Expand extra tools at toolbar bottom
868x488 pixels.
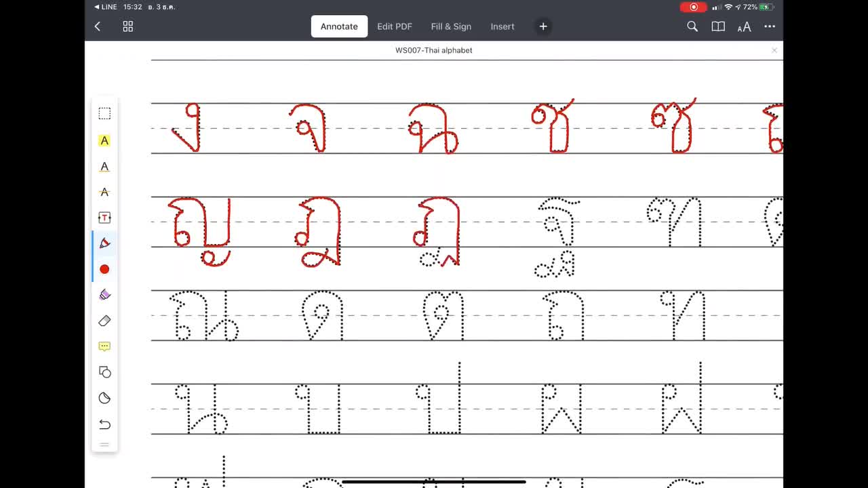[x=104, y=445]
